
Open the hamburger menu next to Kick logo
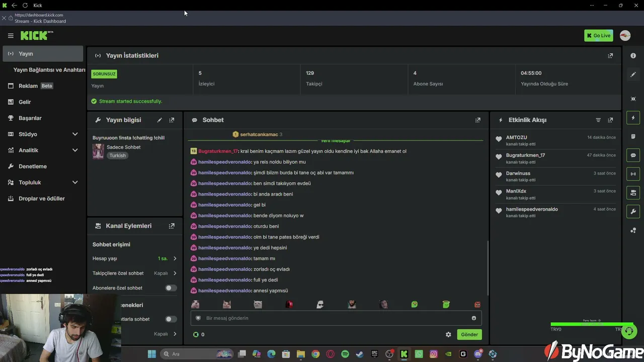11,36
